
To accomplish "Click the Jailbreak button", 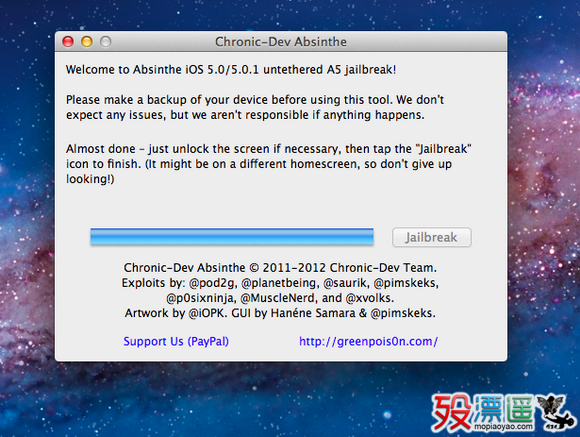I will [x=432, y=237].
